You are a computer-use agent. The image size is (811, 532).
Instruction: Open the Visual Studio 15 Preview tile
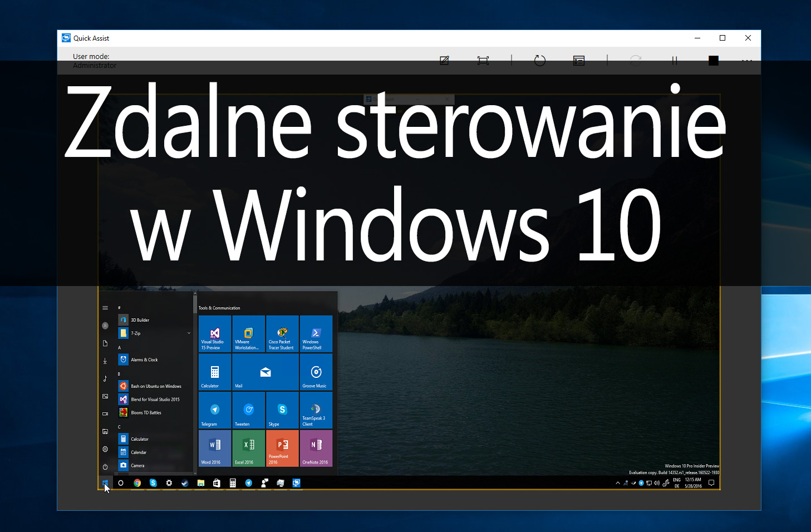point(215,334)
